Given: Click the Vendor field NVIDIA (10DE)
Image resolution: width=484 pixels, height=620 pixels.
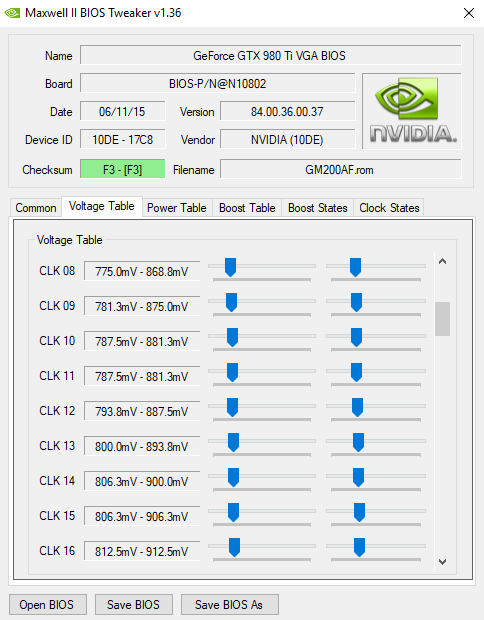Looking at the screenshot, I should pyautogui.click(x=287, y=140).
